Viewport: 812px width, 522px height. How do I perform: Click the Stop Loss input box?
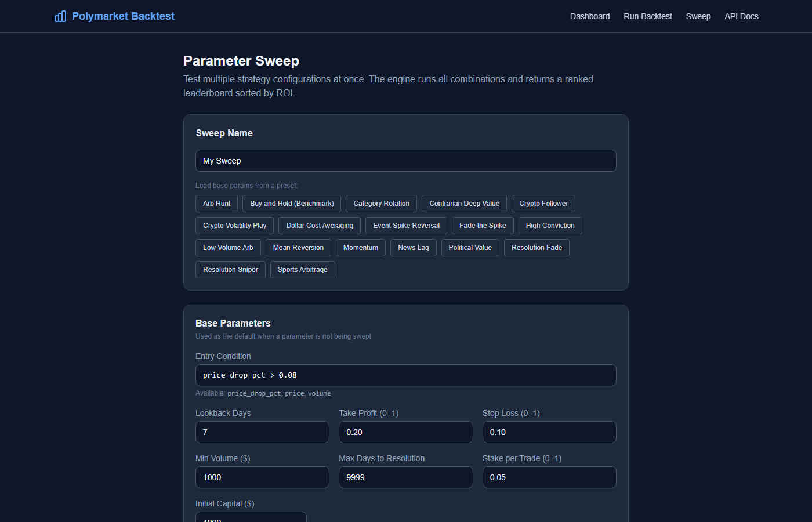[x=549, y=432]
